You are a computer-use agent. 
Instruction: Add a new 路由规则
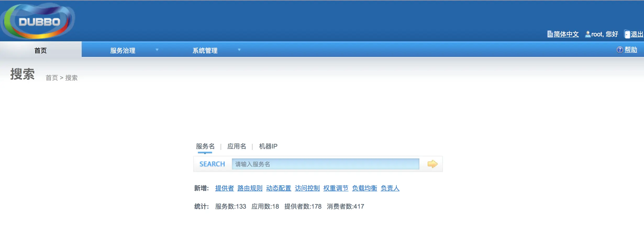pyautogui.click(x=250, y=188)
